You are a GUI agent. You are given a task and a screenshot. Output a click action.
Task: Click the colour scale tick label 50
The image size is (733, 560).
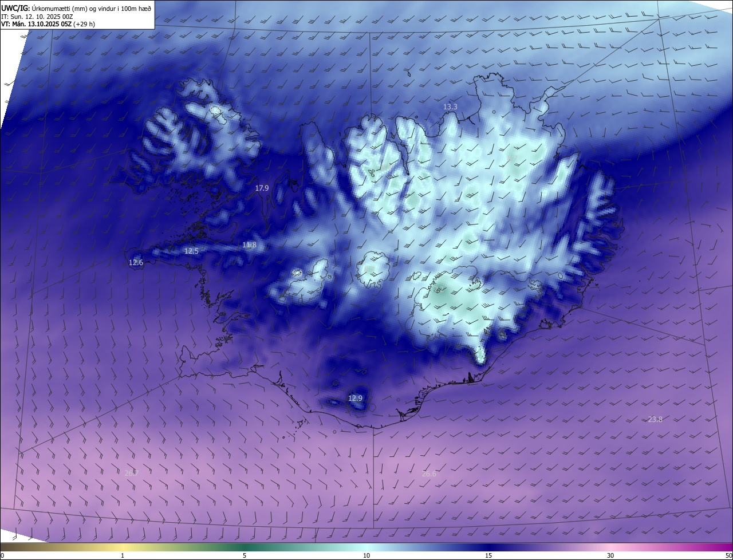click(728, 556)
